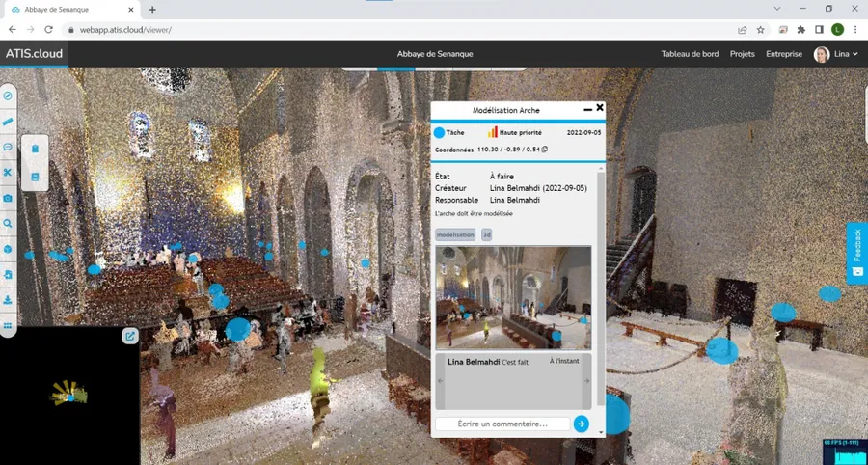The height and width of the screenshot is (465, 868).
Task: Close the Modélisation Arche panel
Action: [600, 107]
